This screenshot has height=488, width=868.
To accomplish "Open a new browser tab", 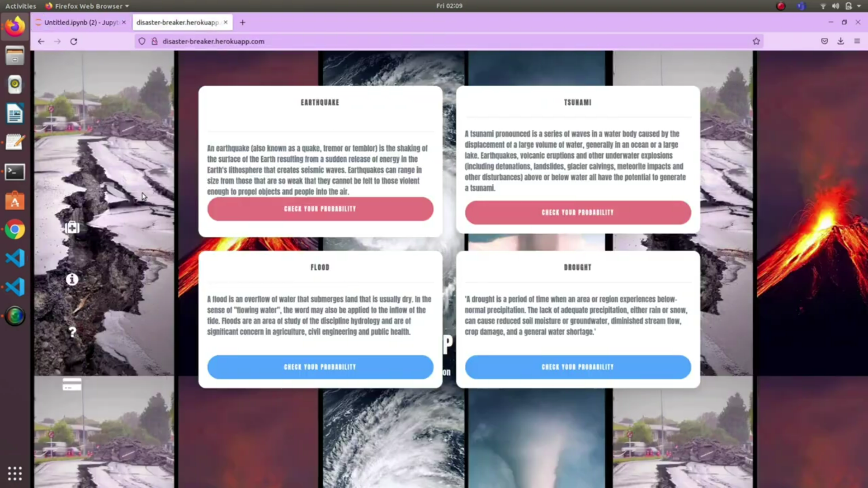I will [242, 22].
